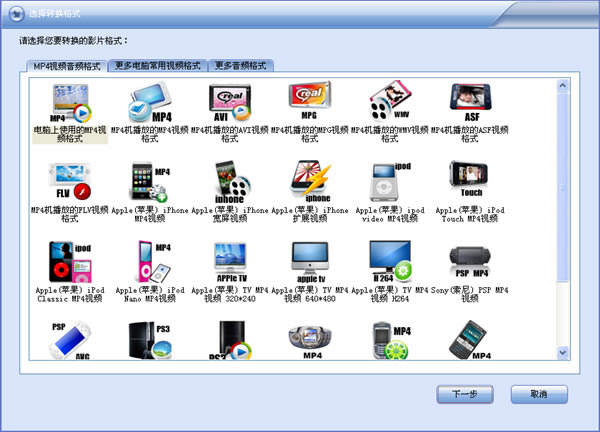600x432 pixels.
Task: Select iPod Nano MP4 video format
Action: point(150,260)
